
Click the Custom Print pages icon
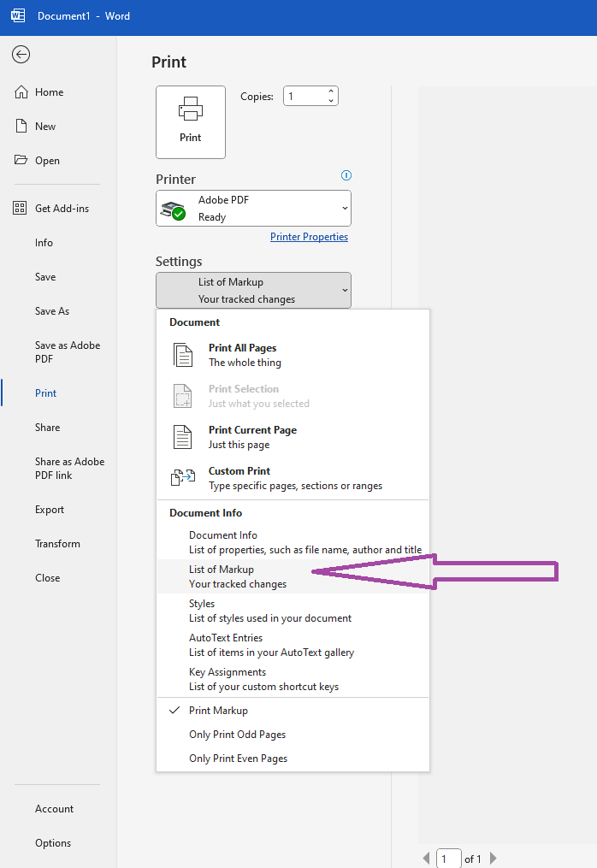(x=183, y=477)
